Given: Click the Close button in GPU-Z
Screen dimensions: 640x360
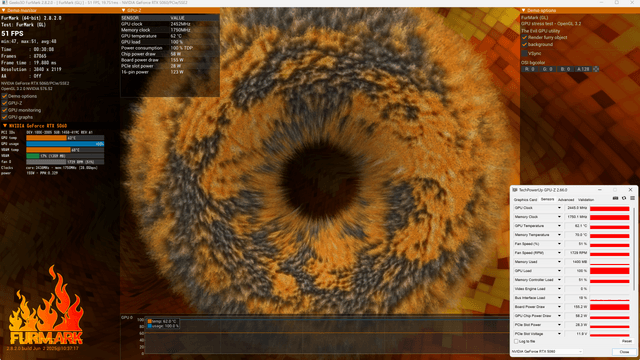Looking at the screenshot, I should [x=624, y=351].
